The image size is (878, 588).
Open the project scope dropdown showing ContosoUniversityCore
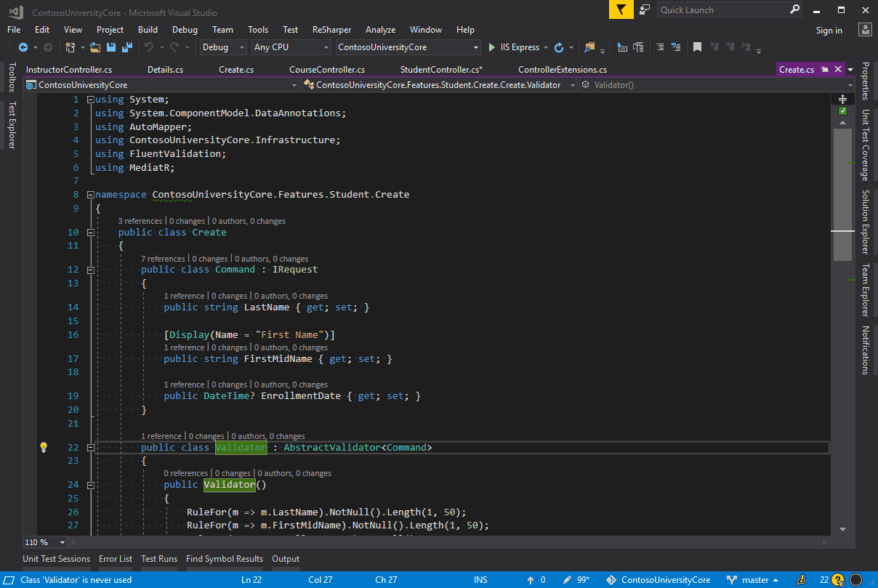(161, 85)
